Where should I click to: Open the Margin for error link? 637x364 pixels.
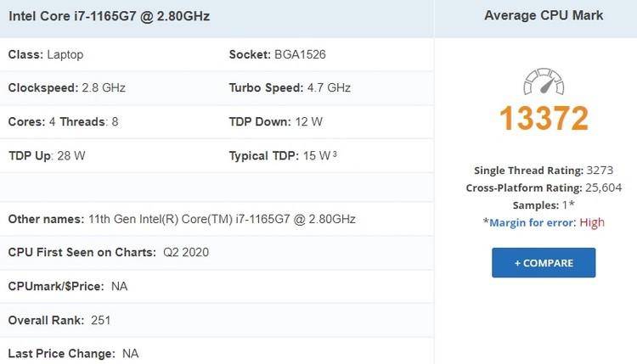(533, 221)
